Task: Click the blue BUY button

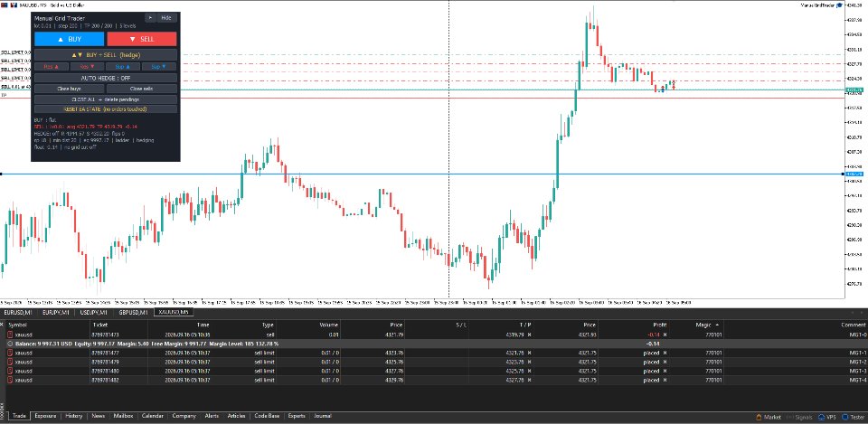Action: pyautogui.click(x=70, y=39)
